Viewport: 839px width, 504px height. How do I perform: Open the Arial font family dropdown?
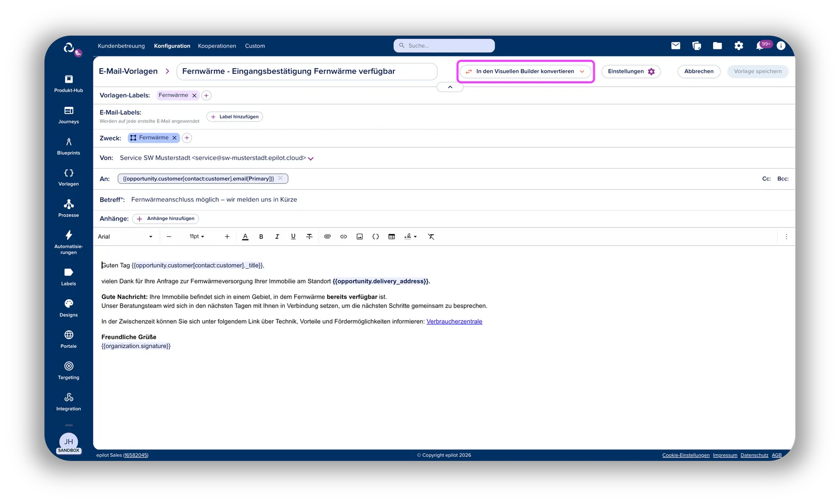pyautogui.click(x=125, y=237)
